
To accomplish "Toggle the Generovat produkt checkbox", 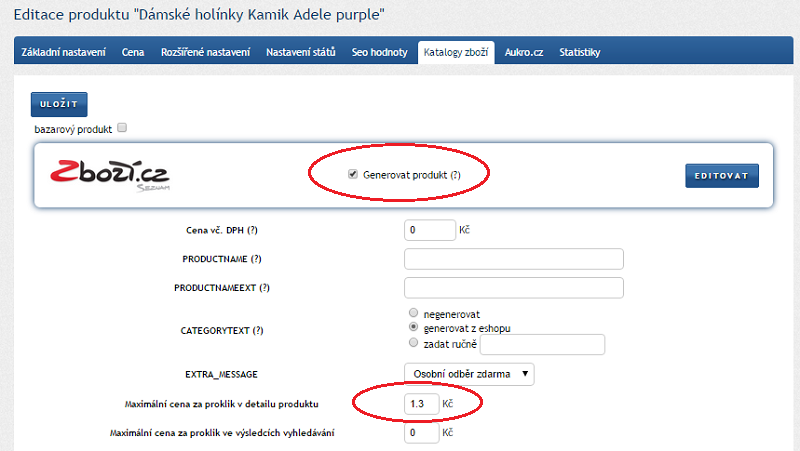I will coord(353,175).
